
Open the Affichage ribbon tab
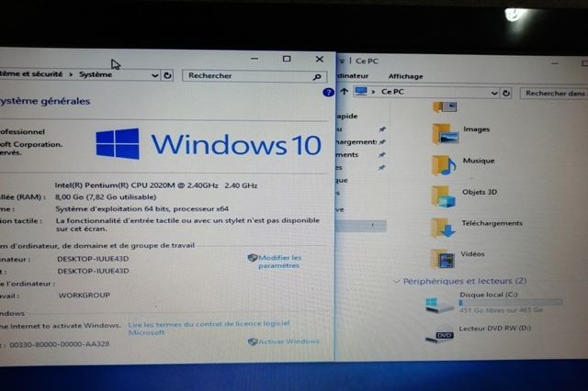[x=405, y=76]
